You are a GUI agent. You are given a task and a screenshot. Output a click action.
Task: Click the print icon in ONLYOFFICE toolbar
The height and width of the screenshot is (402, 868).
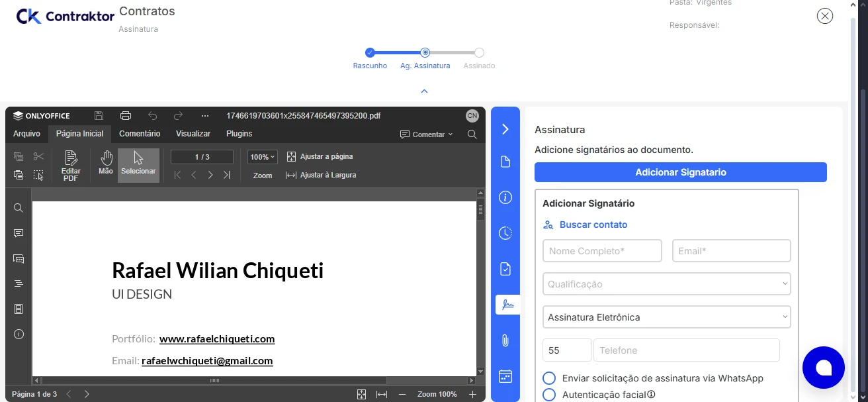pyautogui.click(x=126, y=116)
